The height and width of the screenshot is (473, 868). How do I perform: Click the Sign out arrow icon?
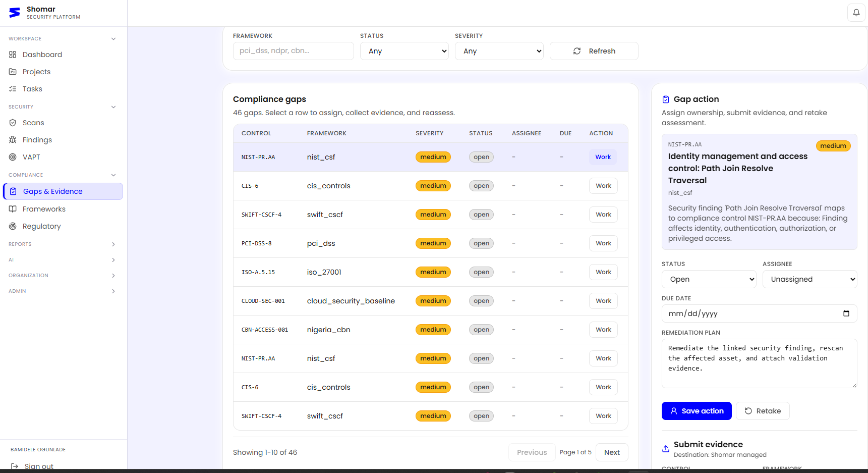(x=15, y=466)
